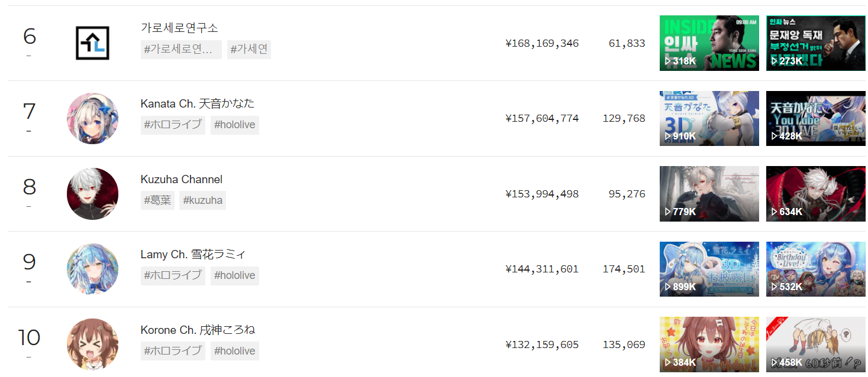Screen dimensions: 868x377
Task: Select the #가세연 tag
Action: tap(249, 50)
